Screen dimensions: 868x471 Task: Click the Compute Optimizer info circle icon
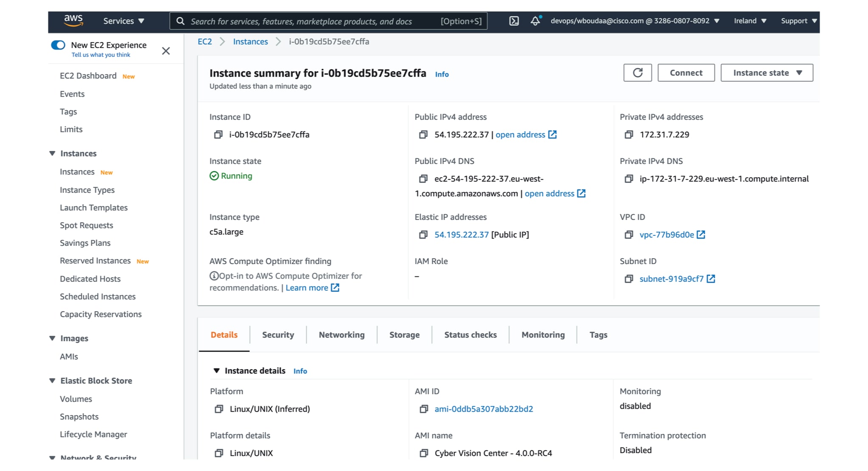click(x=214, y=276)
